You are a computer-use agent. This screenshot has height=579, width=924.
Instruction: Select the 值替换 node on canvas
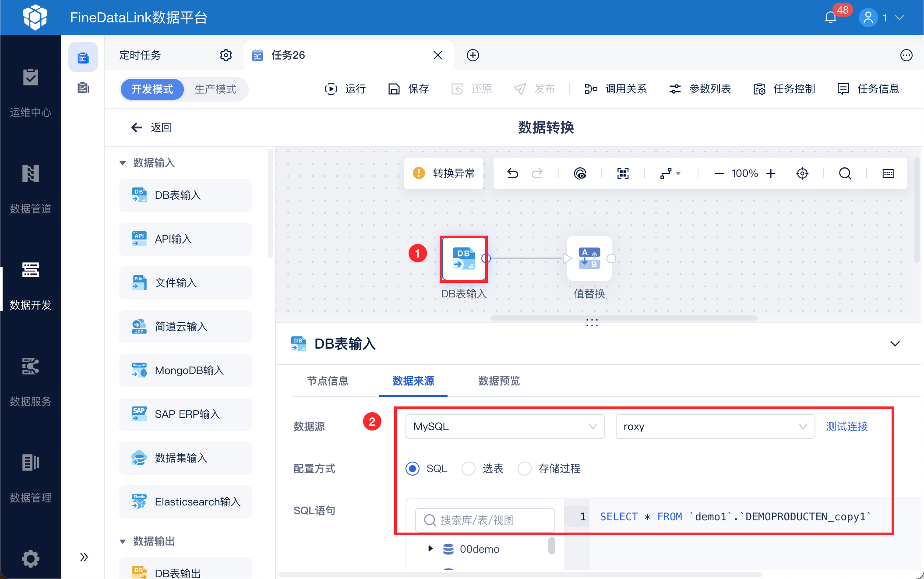tap(589, 258)
